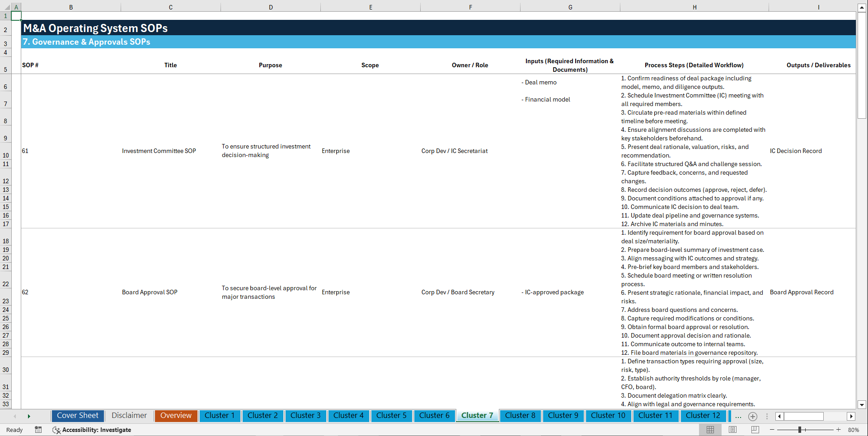Switch to Cluster 1 sheet

(220, 416)
